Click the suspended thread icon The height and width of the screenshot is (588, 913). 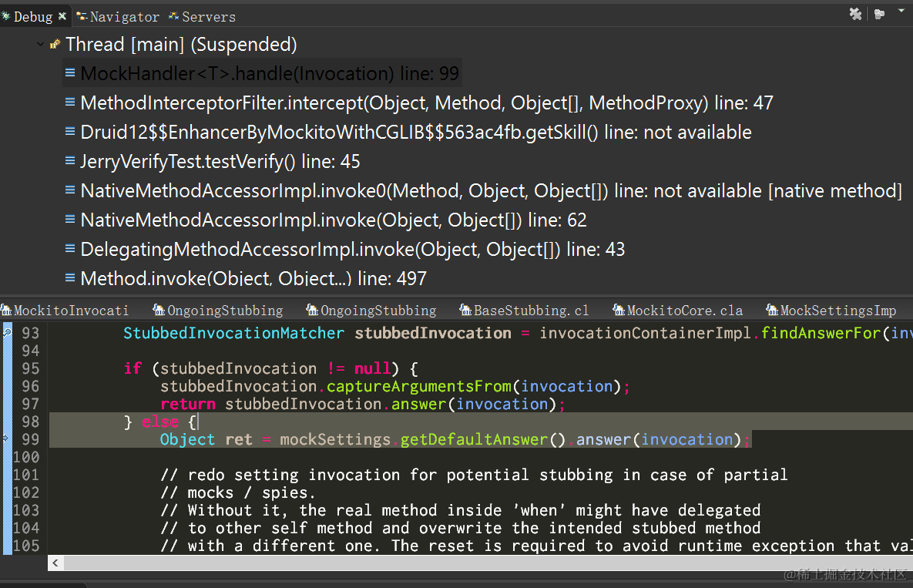point(55,44)
